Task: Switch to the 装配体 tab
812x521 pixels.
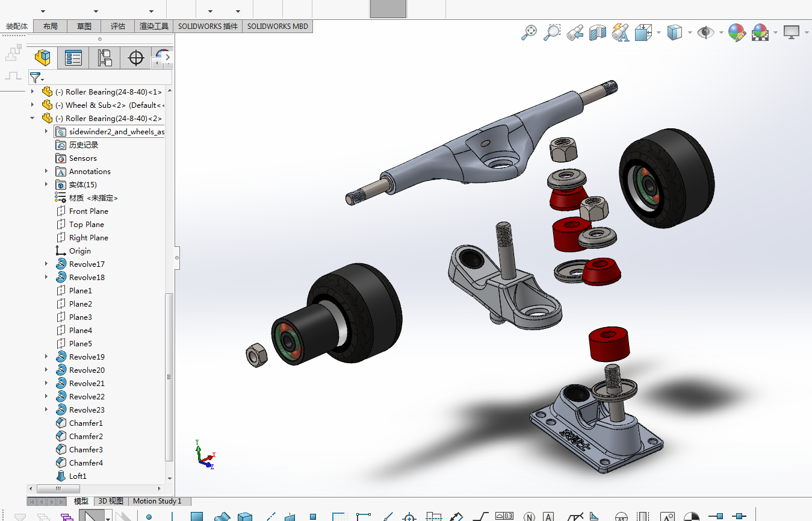Action: click(17, 27)
